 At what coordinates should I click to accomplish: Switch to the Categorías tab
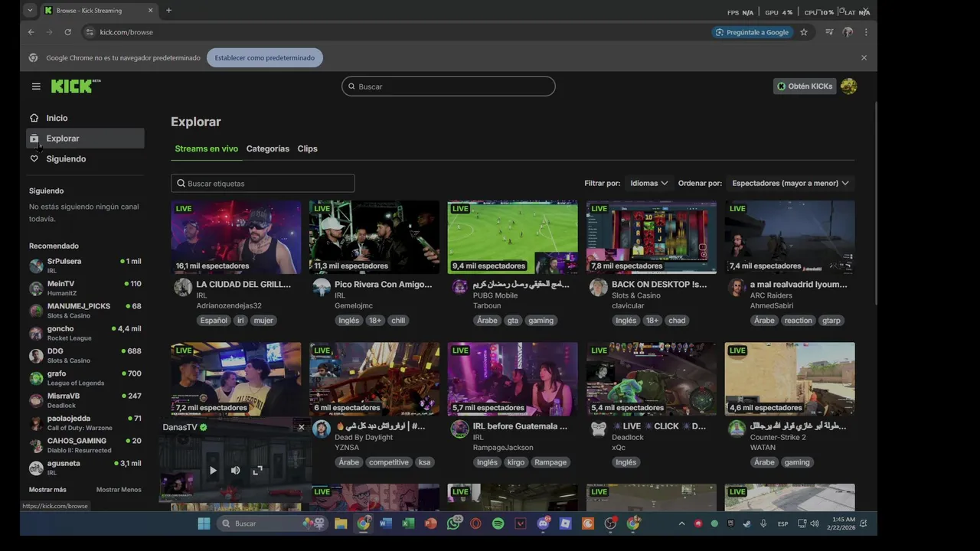268,148
